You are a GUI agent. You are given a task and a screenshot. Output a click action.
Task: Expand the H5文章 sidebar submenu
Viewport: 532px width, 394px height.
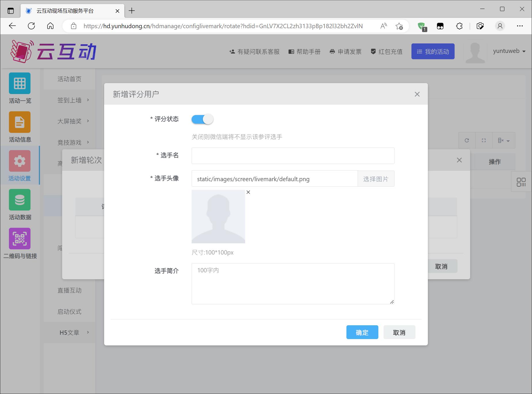coord(73,332)
